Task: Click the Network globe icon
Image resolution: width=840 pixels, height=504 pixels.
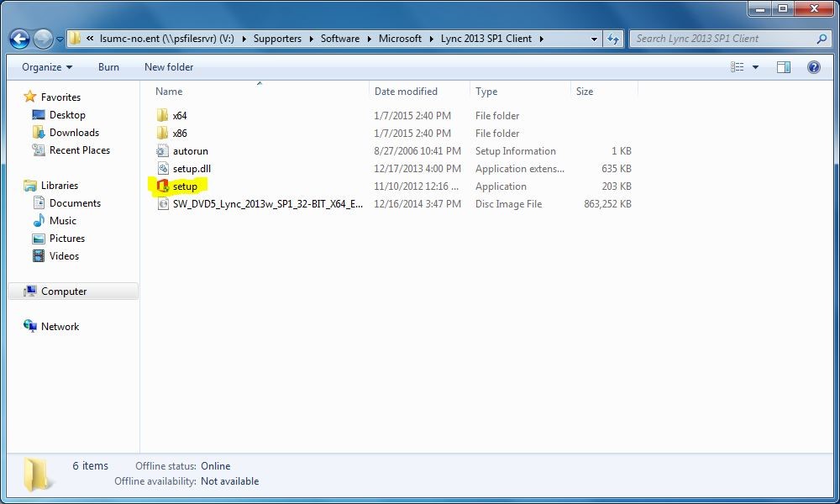Action: tap(29, 326)
